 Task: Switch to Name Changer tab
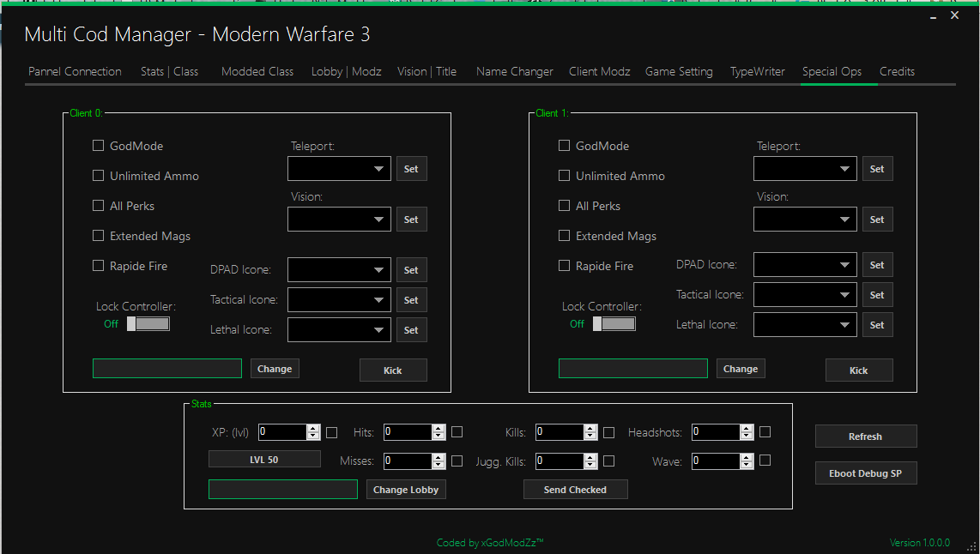514,72
